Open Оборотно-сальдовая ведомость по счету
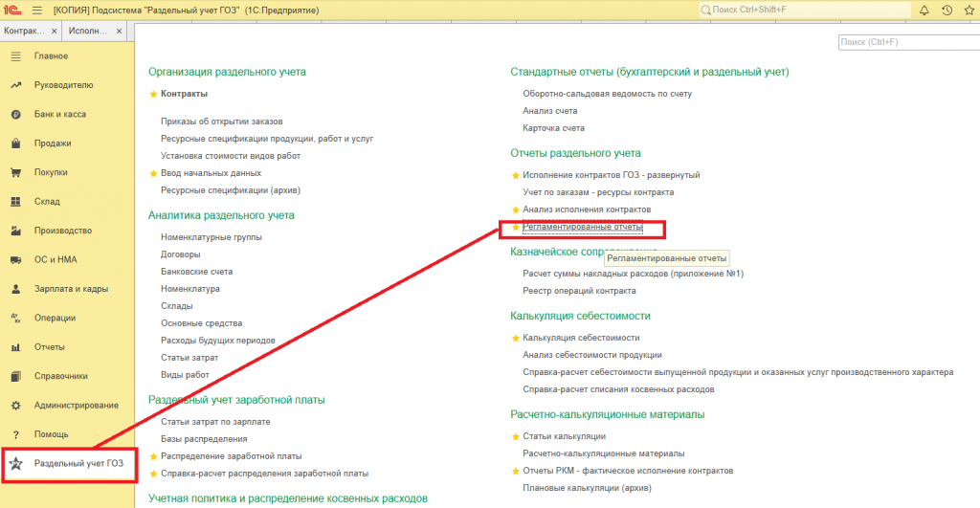The width and height of the screenshot is (980, 508). click(607, 94)
